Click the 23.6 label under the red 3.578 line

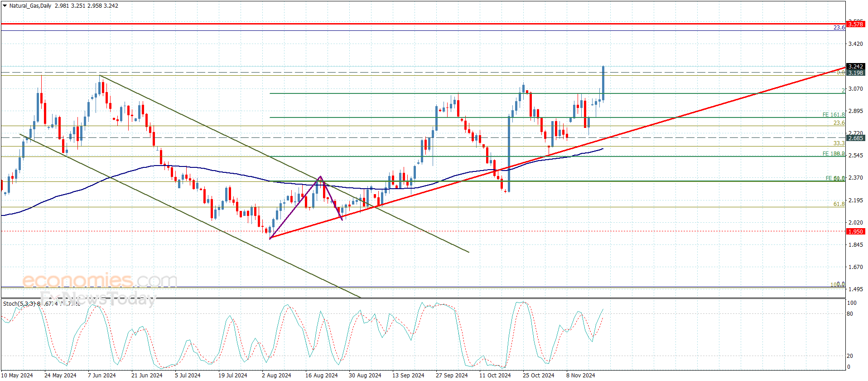click(839, 28)
